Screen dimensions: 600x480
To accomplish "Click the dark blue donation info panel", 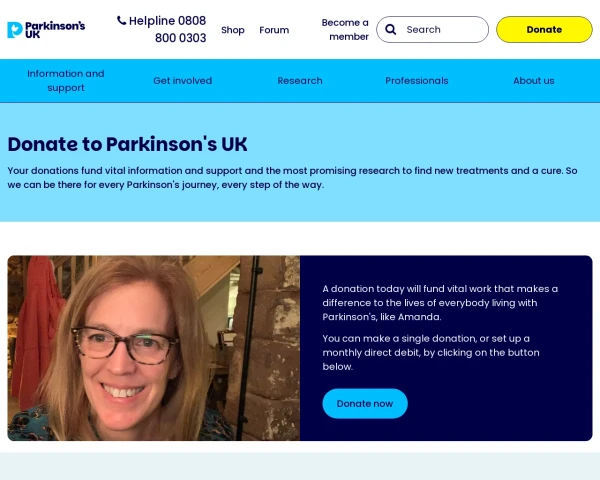I will [446, 348].
